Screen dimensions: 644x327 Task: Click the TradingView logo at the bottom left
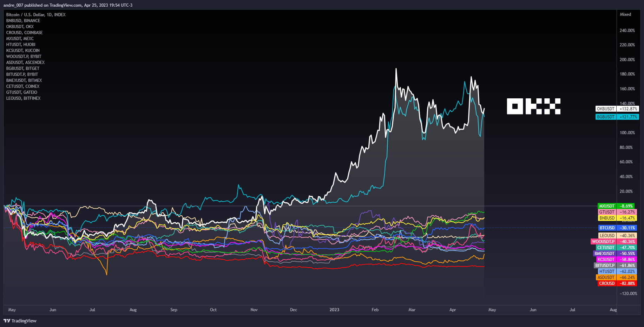(20, 321)
